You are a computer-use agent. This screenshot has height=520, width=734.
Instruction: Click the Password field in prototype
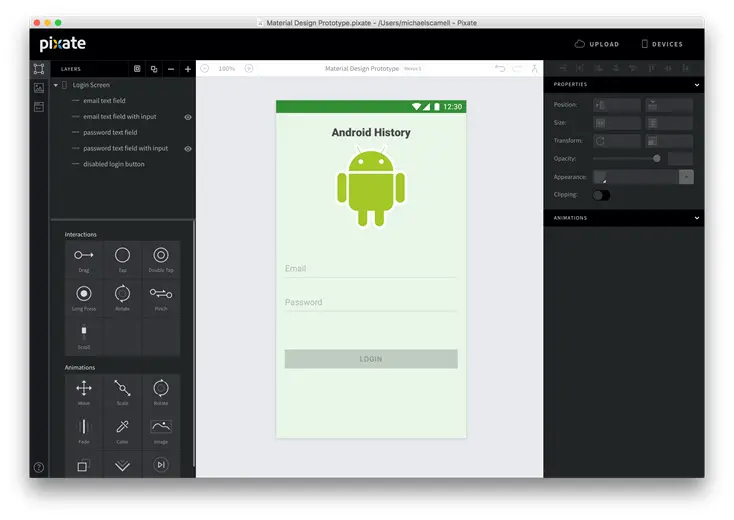[370, 302]
